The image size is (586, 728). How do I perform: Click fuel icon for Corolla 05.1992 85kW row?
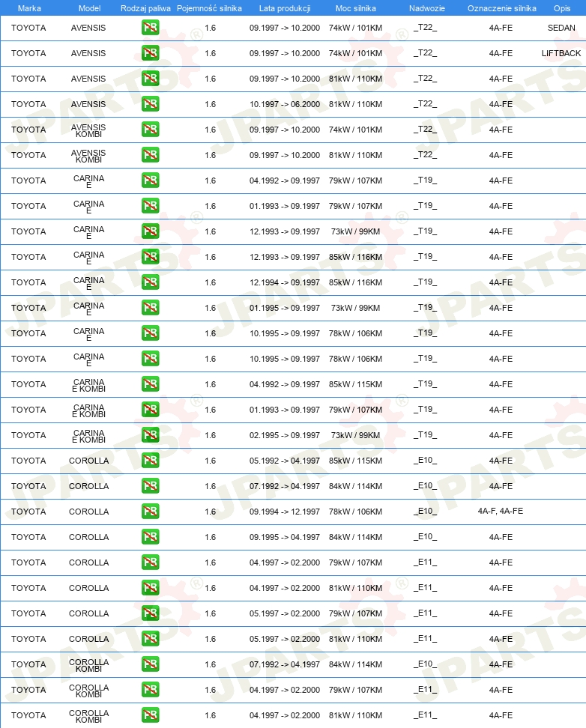(x=150, y=461)
